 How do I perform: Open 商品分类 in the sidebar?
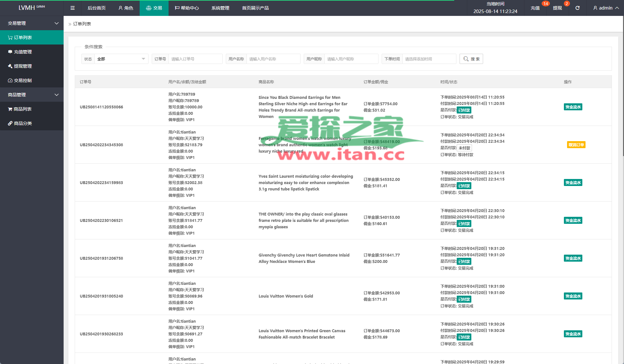[32, 123]
